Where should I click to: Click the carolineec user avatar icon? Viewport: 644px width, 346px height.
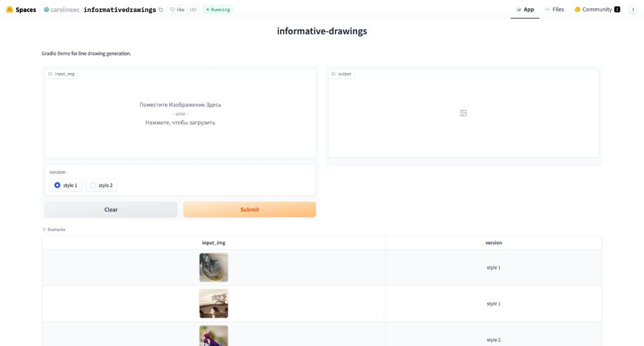[47, 10]
